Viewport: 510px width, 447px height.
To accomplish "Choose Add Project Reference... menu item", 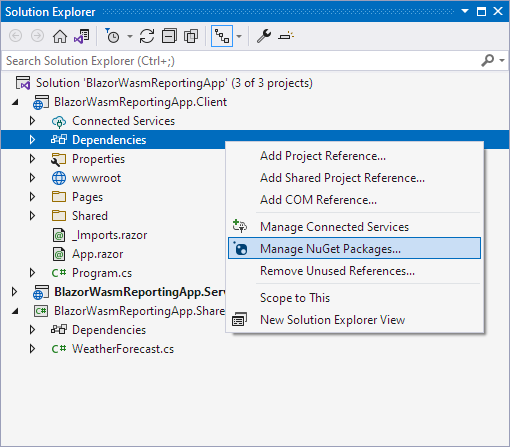I will tap(354, 156).
